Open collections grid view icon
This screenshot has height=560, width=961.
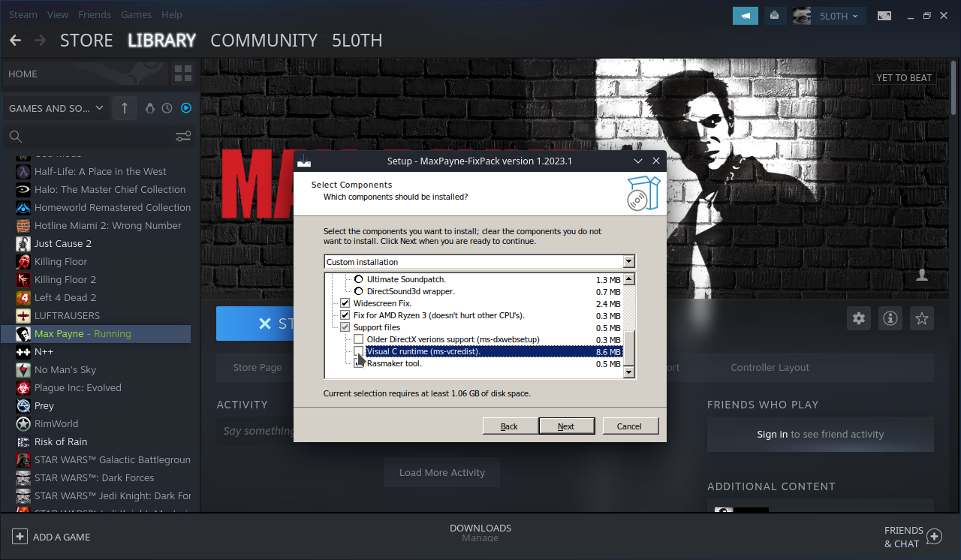(x=183, y=74)
